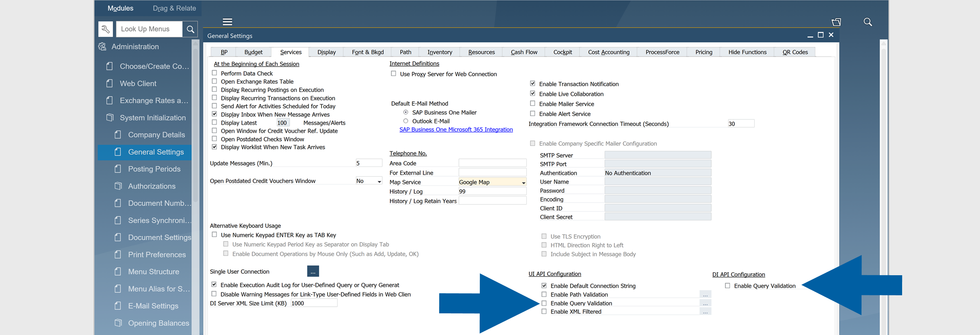
Task: Uncheck Display Inbox When New Message Arrives
Action: (214, 114)
